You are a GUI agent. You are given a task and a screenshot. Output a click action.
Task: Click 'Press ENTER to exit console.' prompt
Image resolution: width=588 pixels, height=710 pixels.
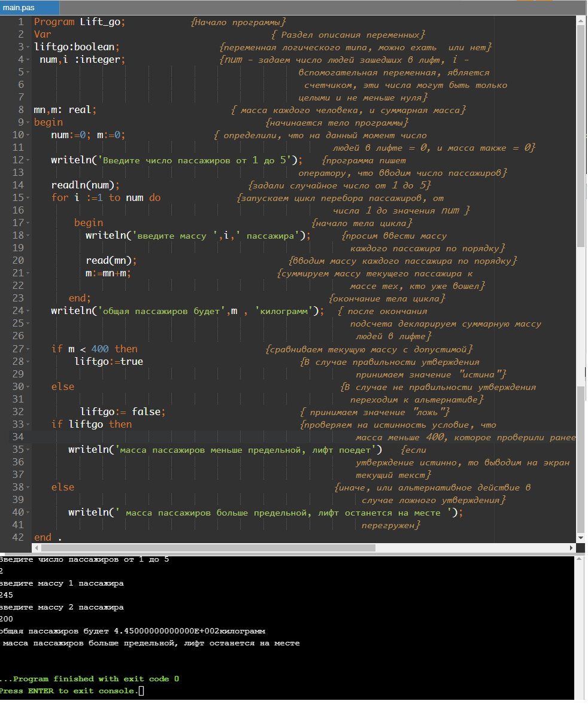(x=69, y=692)
